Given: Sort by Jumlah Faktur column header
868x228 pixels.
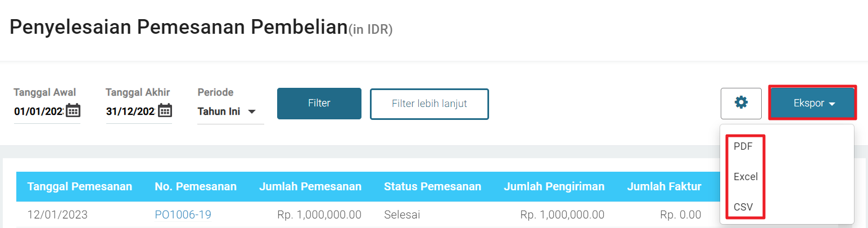Looking at the screenshot, I should (x=664, y=186).
